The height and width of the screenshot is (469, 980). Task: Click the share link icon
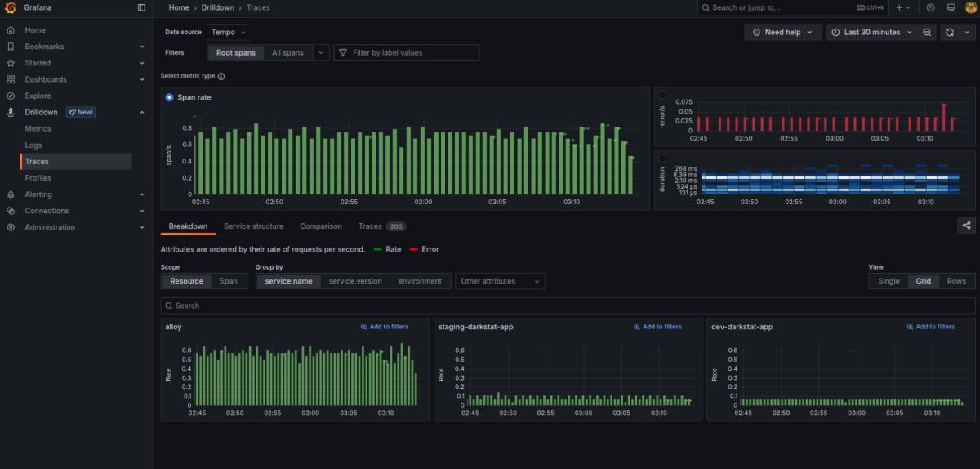tap(966, 226)
